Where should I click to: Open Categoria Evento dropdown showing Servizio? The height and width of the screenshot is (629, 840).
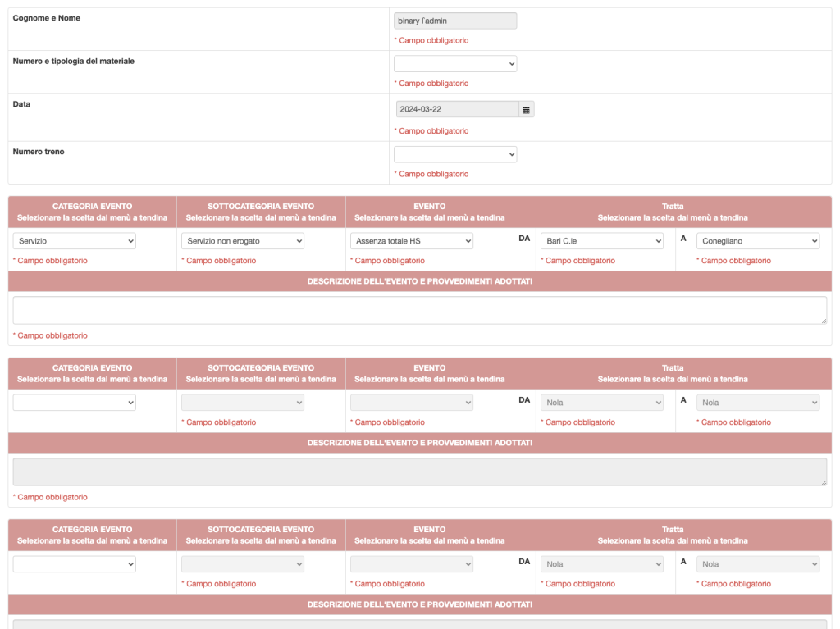tap(75, 241)
